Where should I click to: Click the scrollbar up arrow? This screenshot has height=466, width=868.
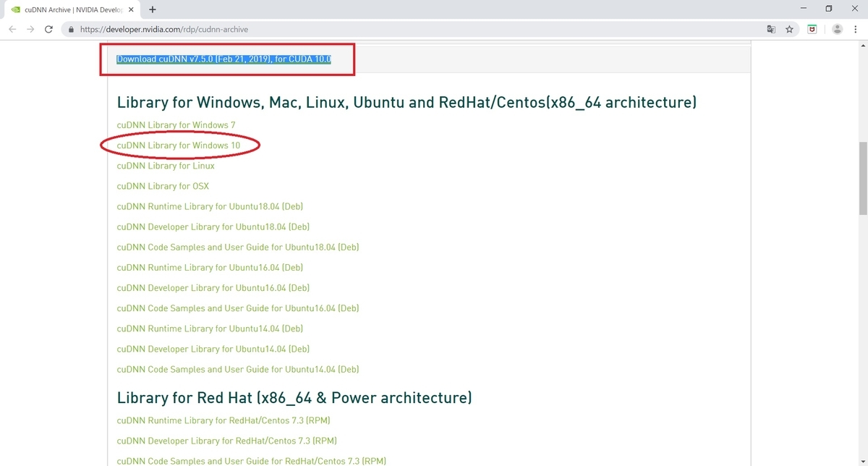point(862,46)
